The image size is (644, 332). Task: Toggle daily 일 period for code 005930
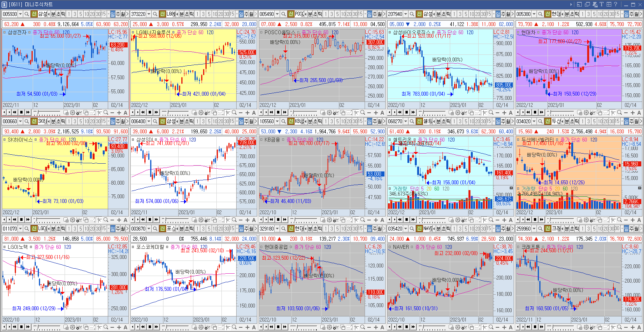point(113,14)
